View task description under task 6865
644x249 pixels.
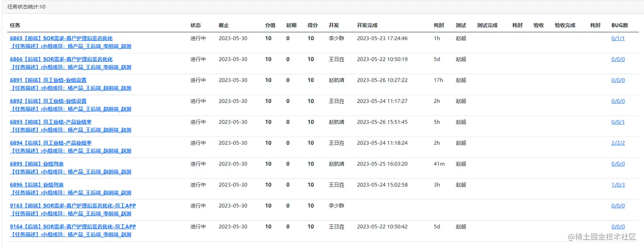pyautogui.click(x=70, y=46)
